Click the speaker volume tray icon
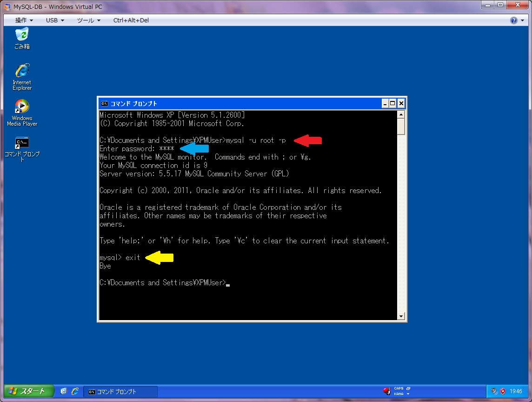The image size is (532, 402). (x=494, y=391)
